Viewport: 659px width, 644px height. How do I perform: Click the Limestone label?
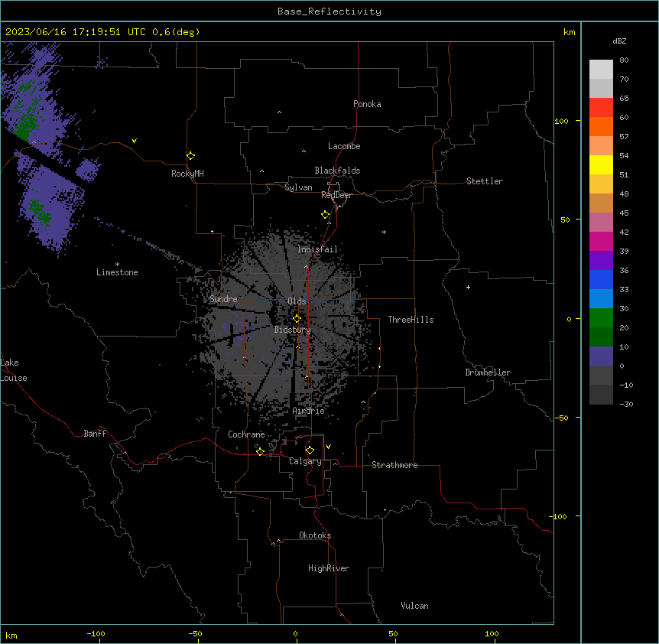(117, 272)
